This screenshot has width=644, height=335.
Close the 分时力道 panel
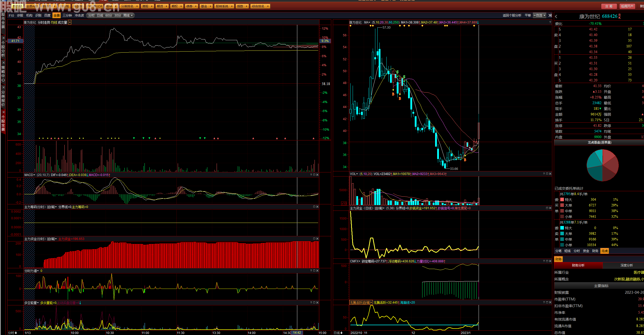pos(317,271)
